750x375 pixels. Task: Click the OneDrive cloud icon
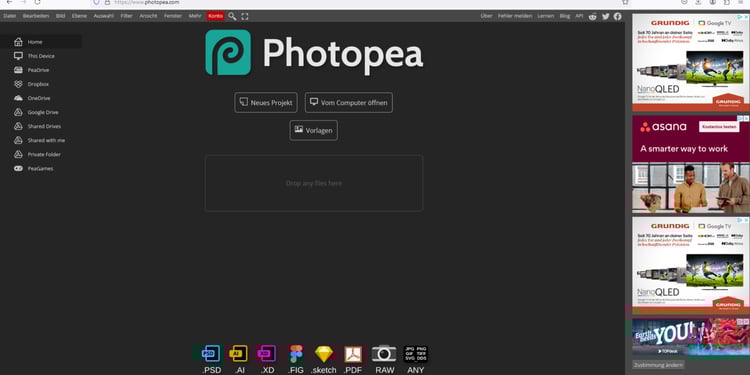point(18,98)
